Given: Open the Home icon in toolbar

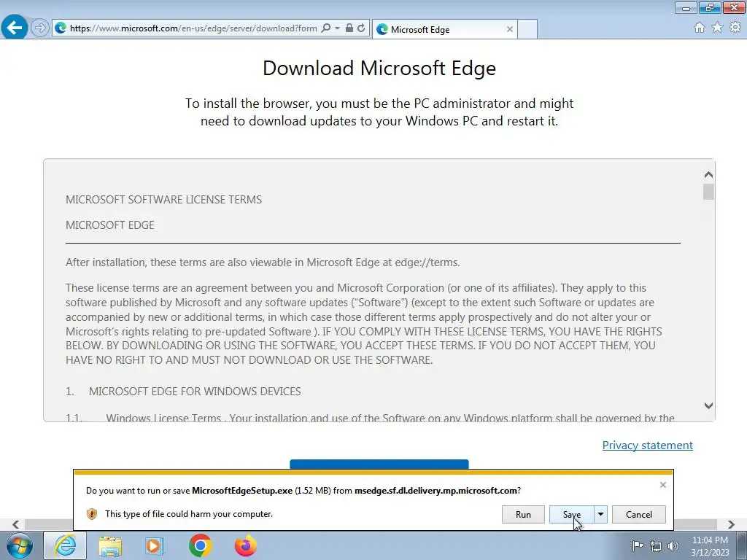Looking at the screenshot, I should point(700,28).
